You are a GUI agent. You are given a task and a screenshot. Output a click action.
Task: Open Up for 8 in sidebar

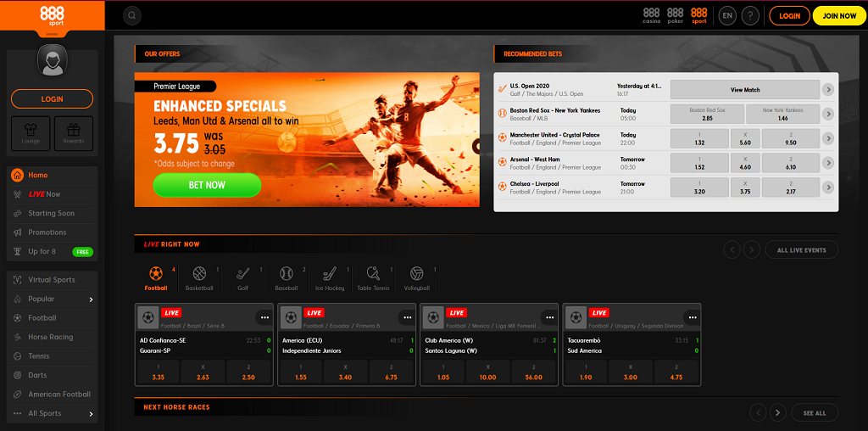[x=53, y=251]
